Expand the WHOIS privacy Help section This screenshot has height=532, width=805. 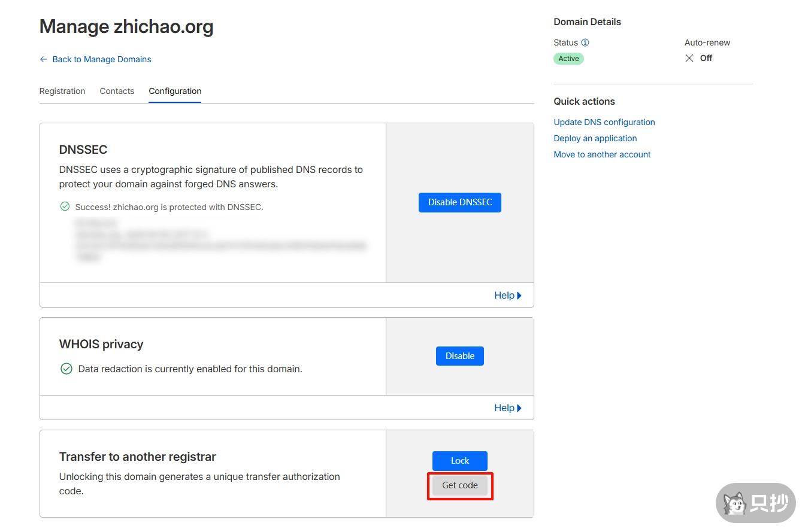click(507, 408)
